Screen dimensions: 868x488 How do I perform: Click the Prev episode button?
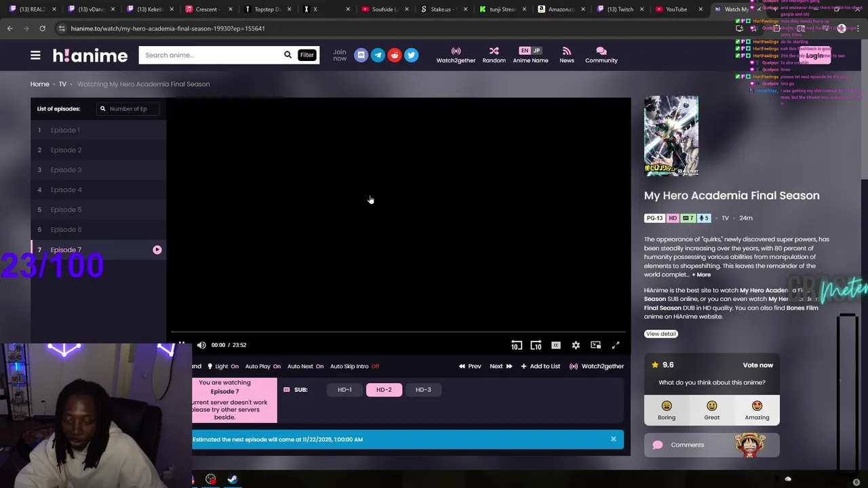coord(470,366)
